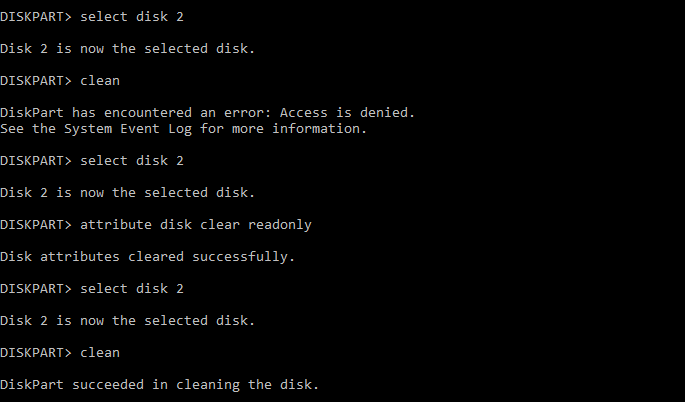Click the last "Disk 2 is now the selected disk" output
The image size is (685, 402).
point(128,320)
